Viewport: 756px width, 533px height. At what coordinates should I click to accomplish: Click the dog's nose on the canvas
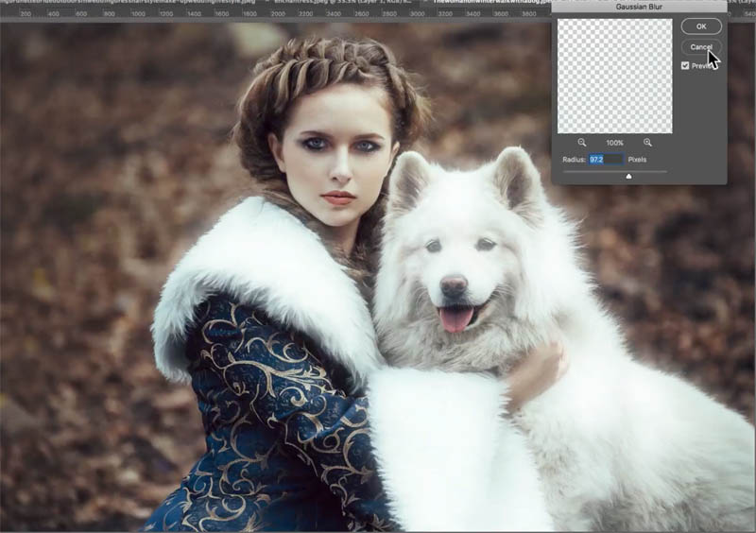coord(455,284)
